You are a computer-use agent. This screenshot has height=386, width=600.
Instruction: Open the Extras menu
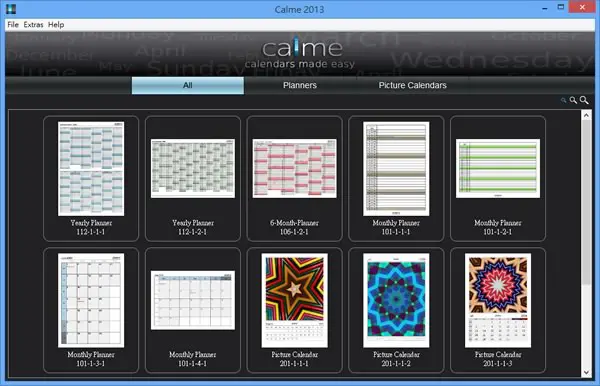(x=33, y=24)
